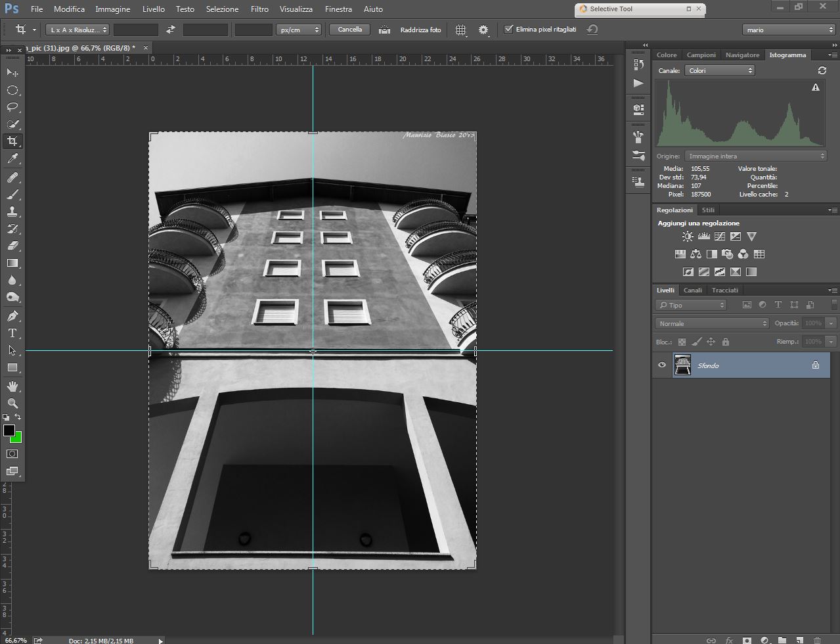Select the Brush tool

12,195
